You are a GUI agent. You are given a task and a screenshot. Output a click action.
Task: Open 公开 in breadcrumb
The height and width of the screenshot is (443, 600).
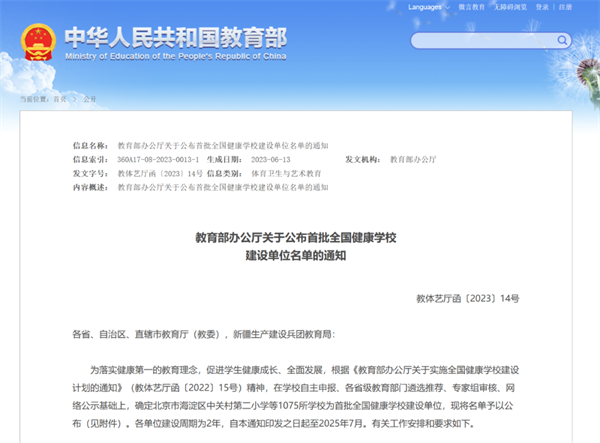click(90, 99)
